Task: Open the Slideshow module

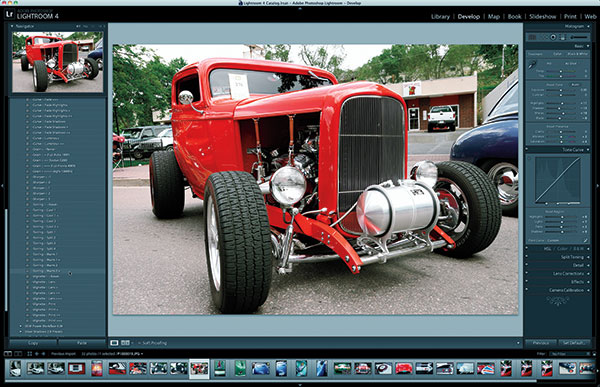Action: tap(543, 16)
